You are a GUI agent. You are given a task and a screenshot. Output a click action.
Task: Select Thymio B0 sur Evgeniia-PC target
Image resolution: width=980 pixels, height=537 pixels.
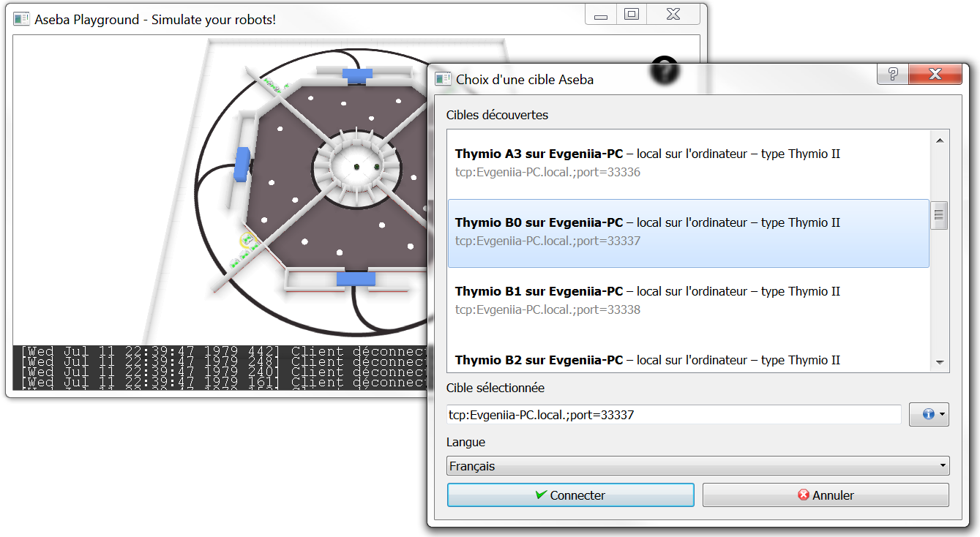pos(689,233)
